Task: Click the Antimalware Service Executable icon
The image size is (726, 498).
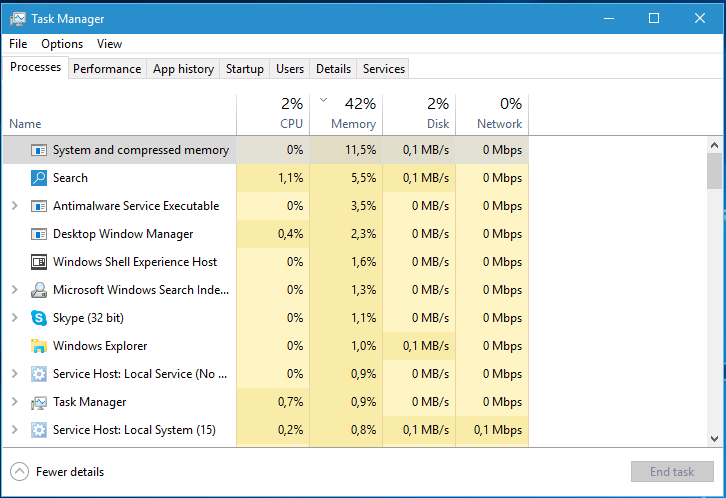Action: coord(39,206)
